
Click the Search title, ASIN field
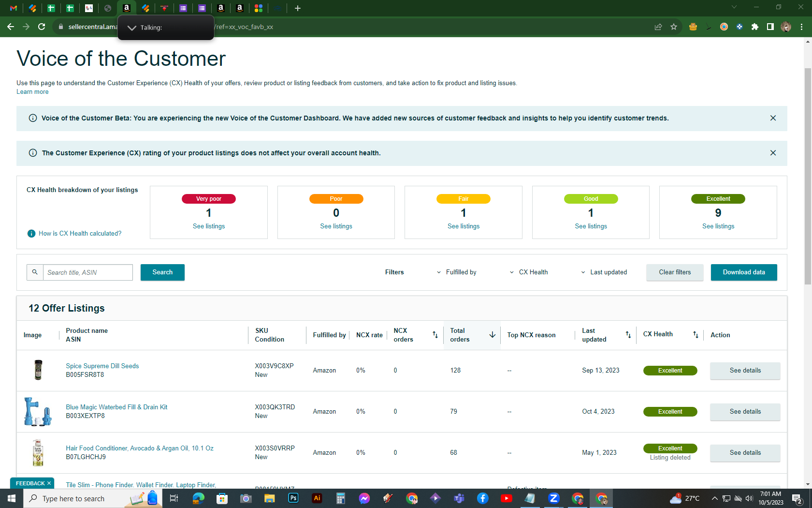point(88,272)
